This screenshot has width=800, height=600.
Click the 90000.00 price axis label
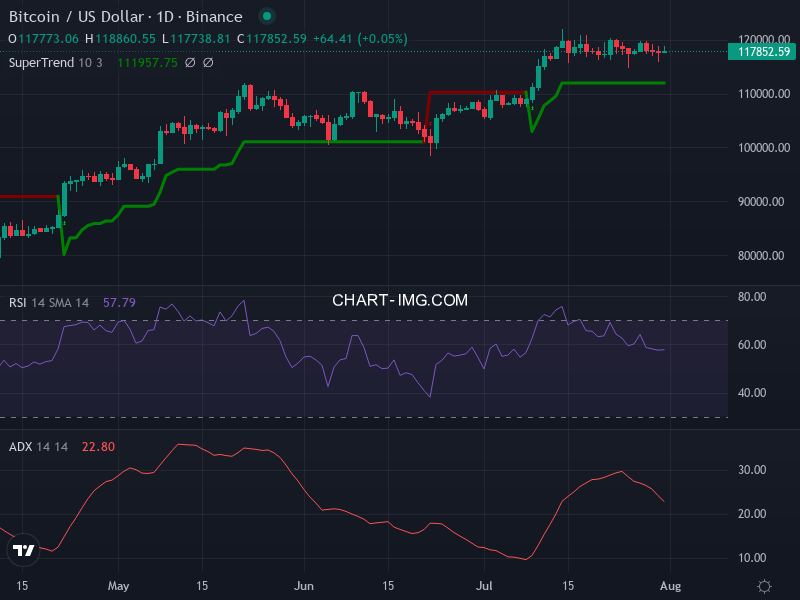click(x=761, y=202)
